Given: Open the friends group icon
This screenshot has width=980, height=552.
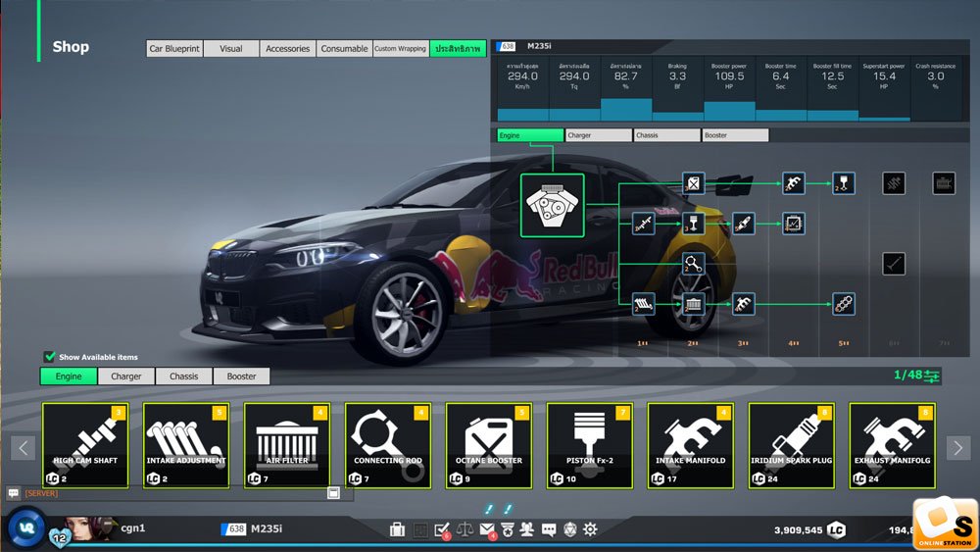Looking at the screenshot, I should click(527, 529).
